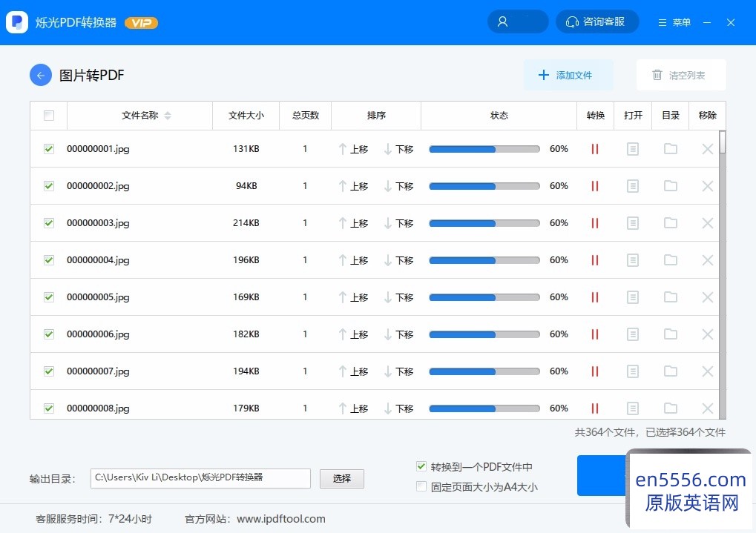
Task: Open the 菜单 menu
Action: (674, 22)
